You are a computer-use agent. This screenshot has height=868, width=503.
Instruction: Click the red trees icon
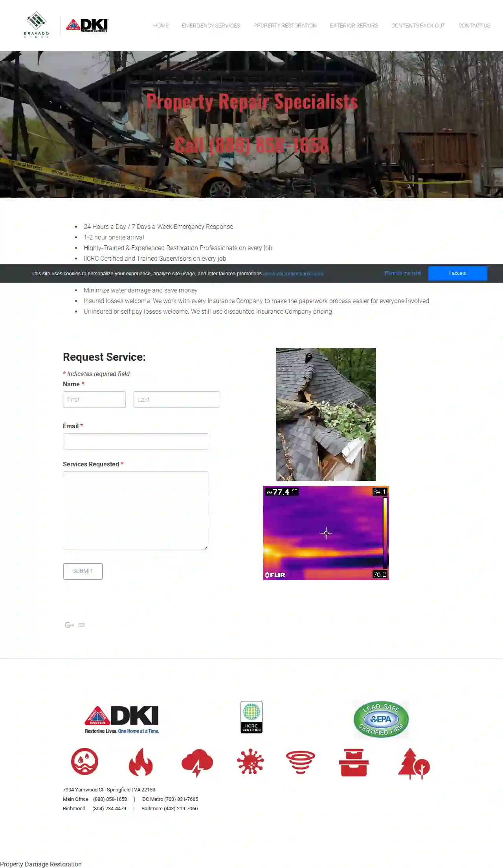[x=414, y=764]
